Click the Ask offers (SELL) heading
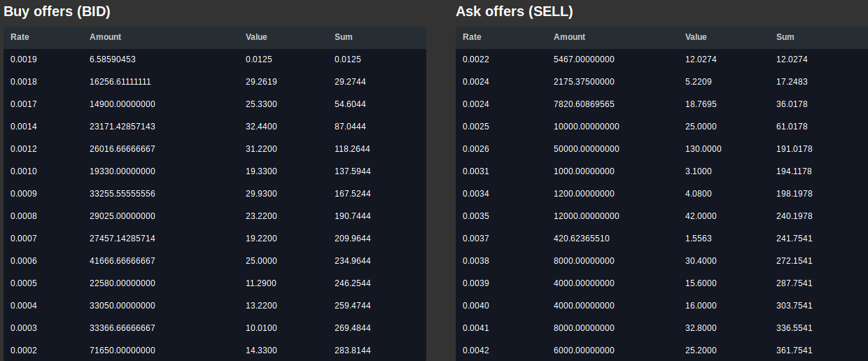The width and height of the screenshot is (868, 361). [514, 11]
